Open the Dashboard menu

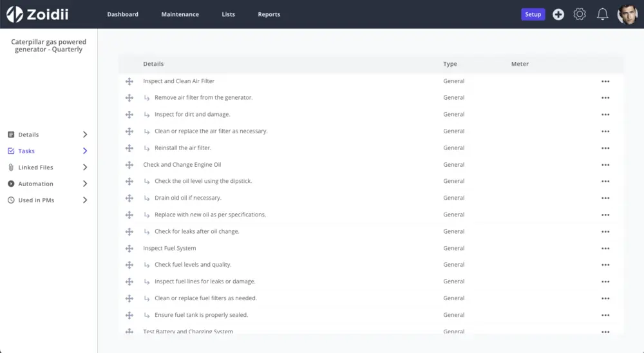click(123, 14)
